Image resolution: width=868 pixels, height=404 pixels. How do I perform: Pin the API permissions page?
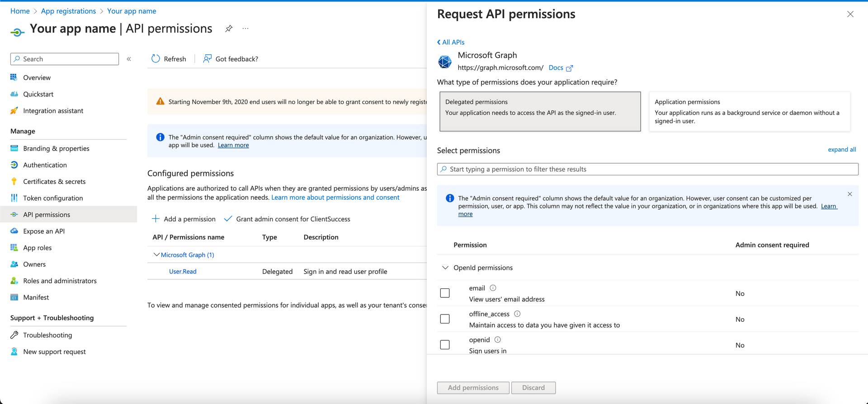pyautogui.click(x=229, y=28)
